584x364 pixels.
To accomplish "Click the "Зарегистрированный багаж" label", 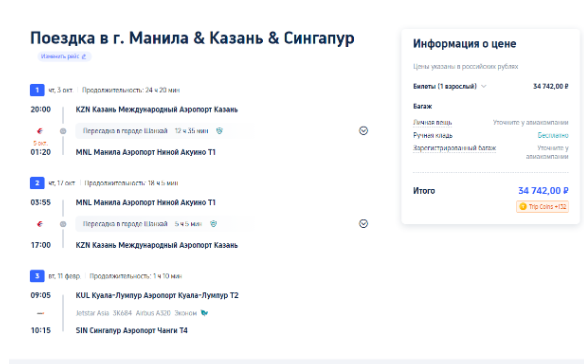I will (454, 148).
